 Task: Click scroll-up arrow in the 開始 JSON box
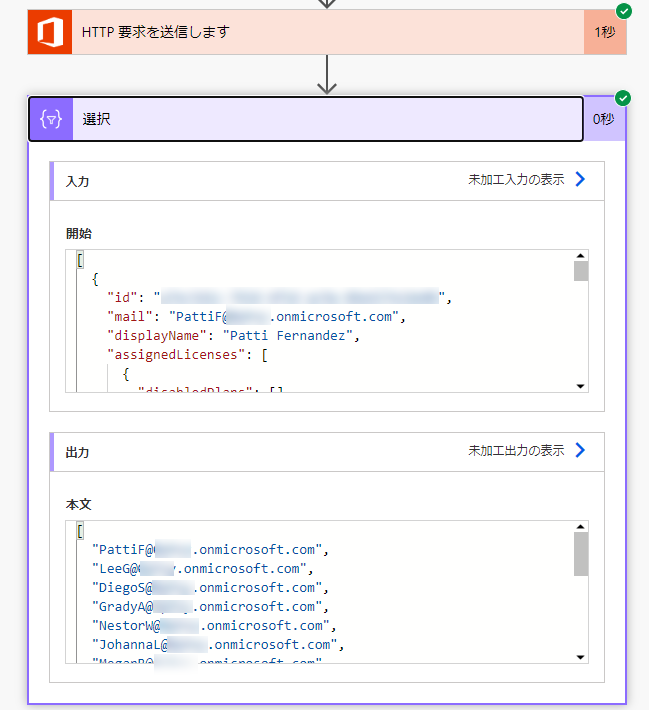[581, 256]
